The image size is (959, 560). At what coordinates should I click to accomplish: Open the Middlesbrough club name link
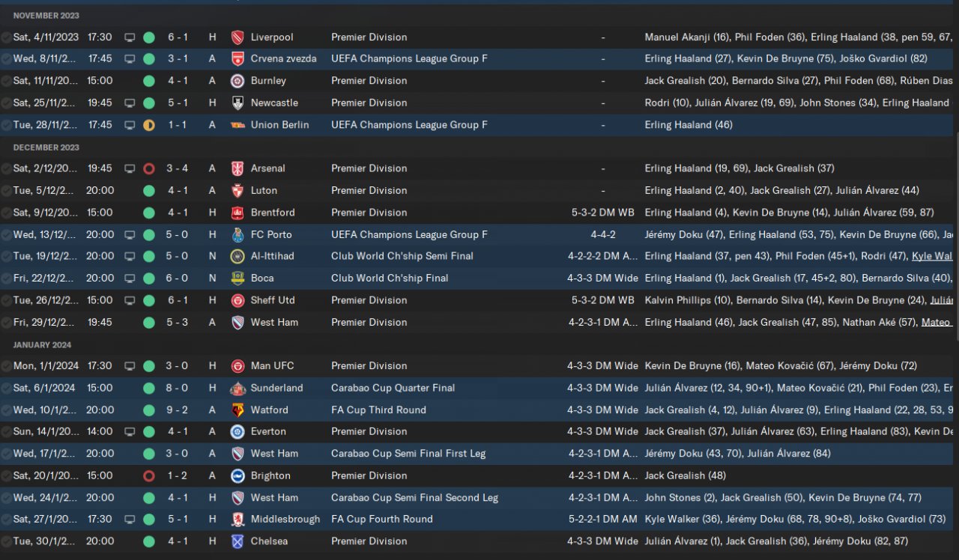click(285, 520)
